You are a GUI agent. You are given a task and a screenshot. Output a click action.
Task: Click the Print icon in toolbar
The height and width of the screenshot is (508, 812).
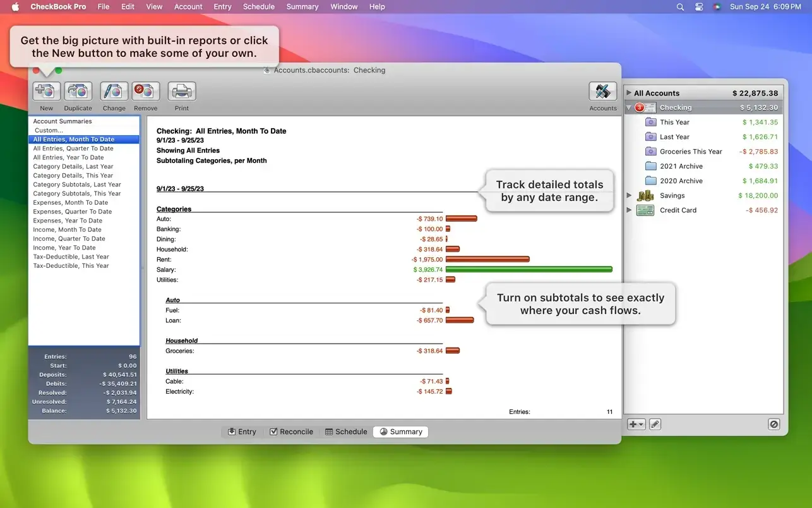[182, 92]
